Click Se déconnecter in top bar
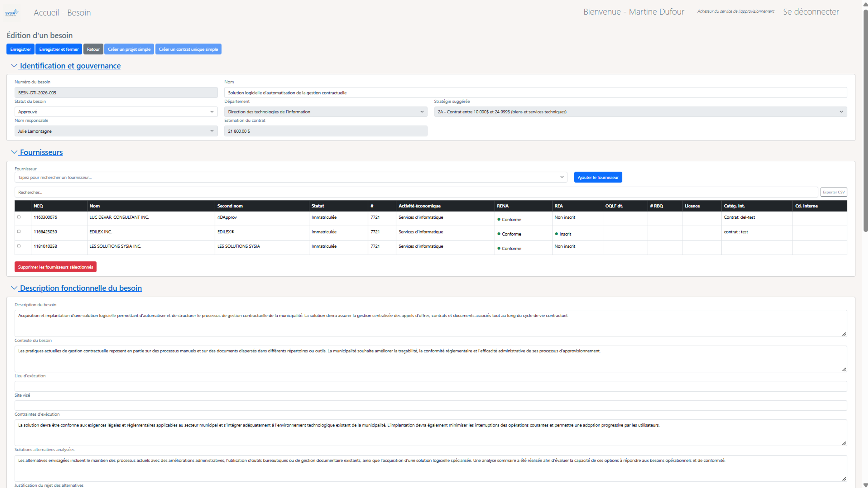The width and height of the screenshot is (868, 488). pos(811,12)
